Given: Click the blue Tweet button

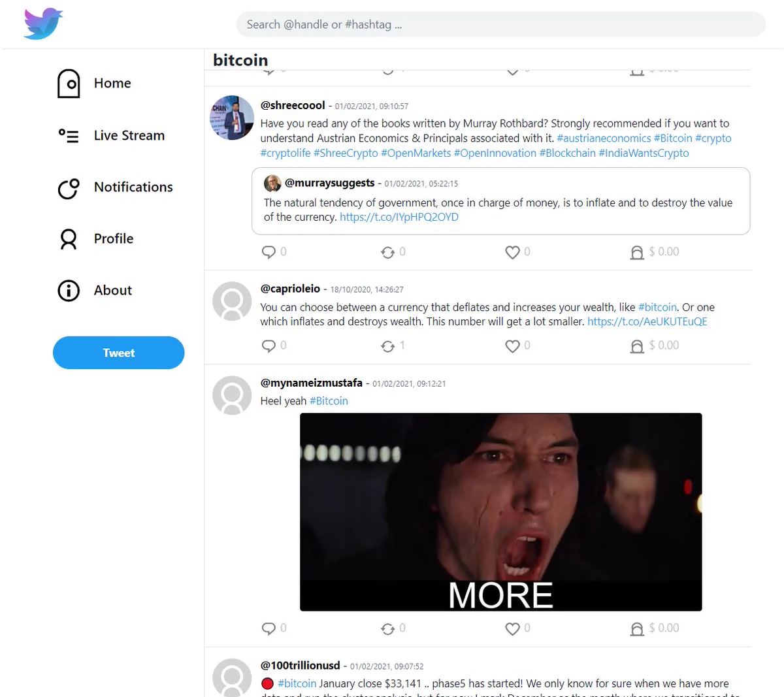Looking at the screenshot, I should tap(118, 353).
